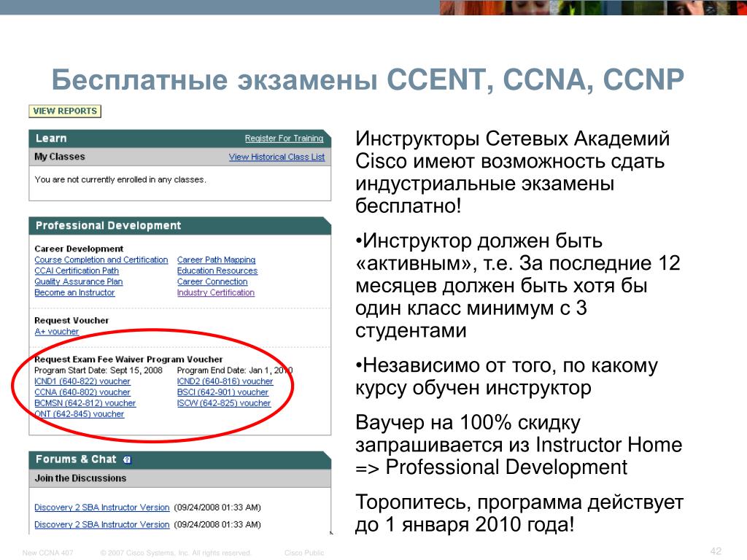This screenshot has height=560, width=747.
Task: Click the VIEW REPORTS button
Action: [65, 111]
